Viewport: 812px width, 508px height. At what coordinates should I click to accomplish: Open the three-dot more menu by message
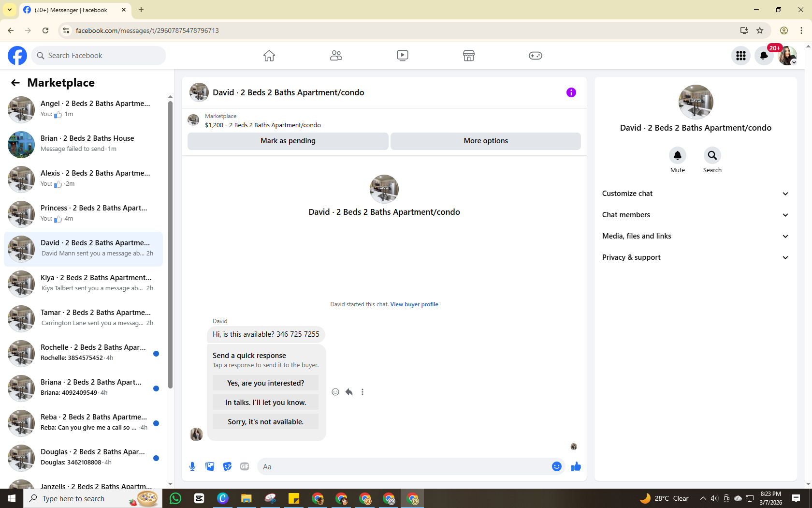pyautogui.click(x=362, y=392)
